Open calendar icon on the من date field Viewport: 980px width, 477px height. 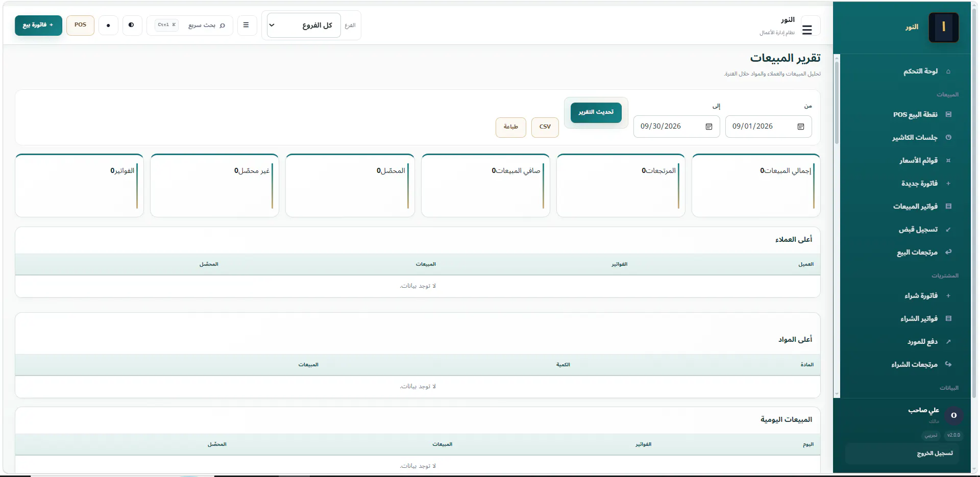click(801, 127)
